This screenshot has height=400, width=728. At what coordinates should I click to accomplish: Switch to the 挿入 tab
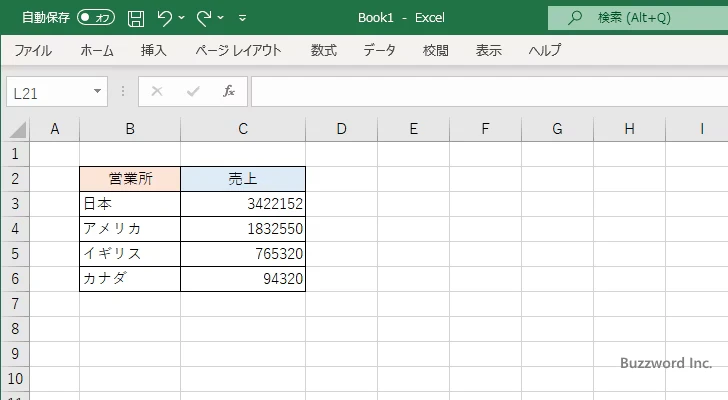pos(154,50)
